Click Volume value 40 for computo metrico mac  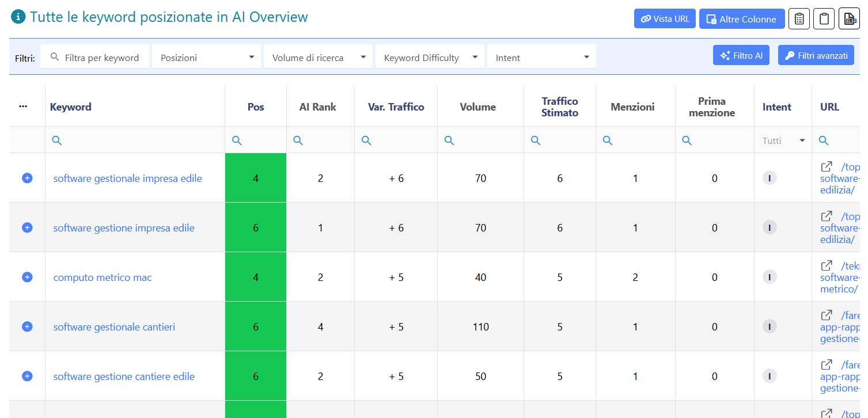tap(481, 278)
